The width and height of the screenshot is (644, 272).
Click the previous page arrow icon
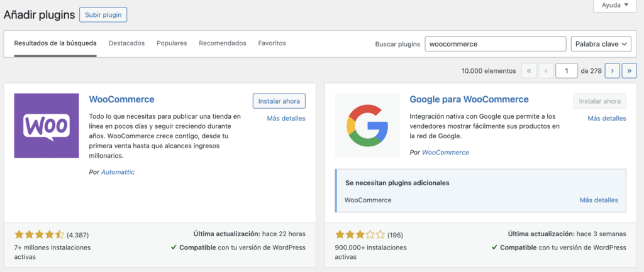coord(547,71)
